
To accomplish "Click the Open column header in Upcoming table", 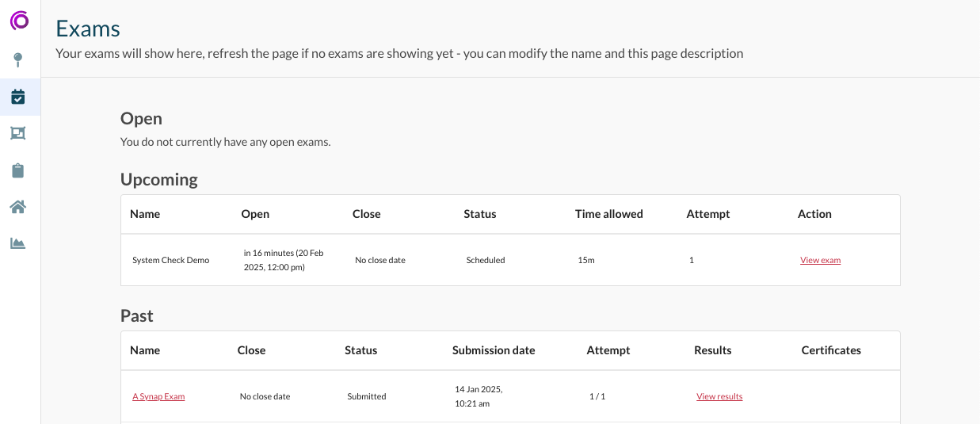I will [x=255, y=214].
